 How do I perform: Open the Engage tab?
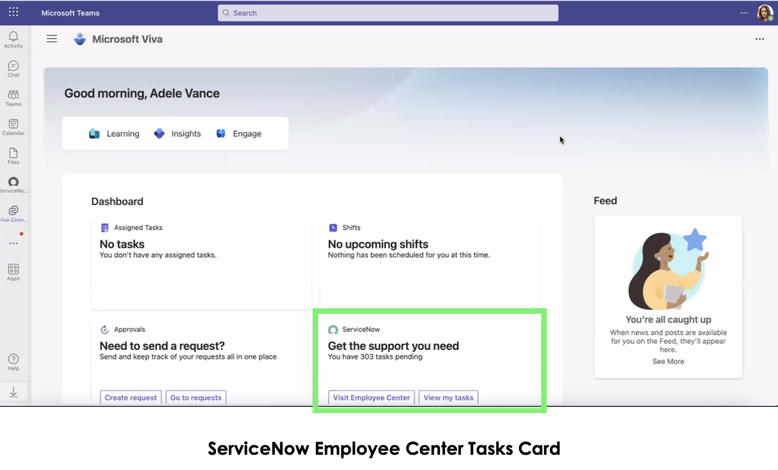[239, 134]
